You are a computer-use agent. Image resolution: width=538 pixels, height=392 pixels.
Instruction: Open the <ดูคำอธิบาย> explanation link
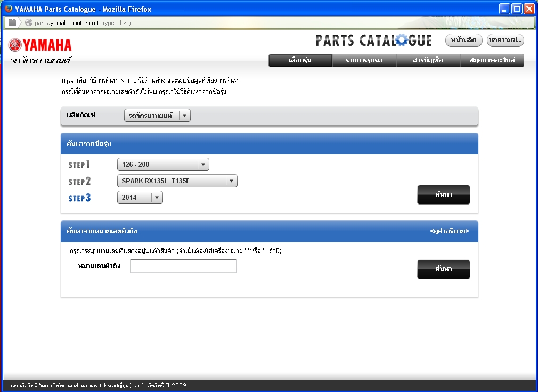click(x=450, y=231)
